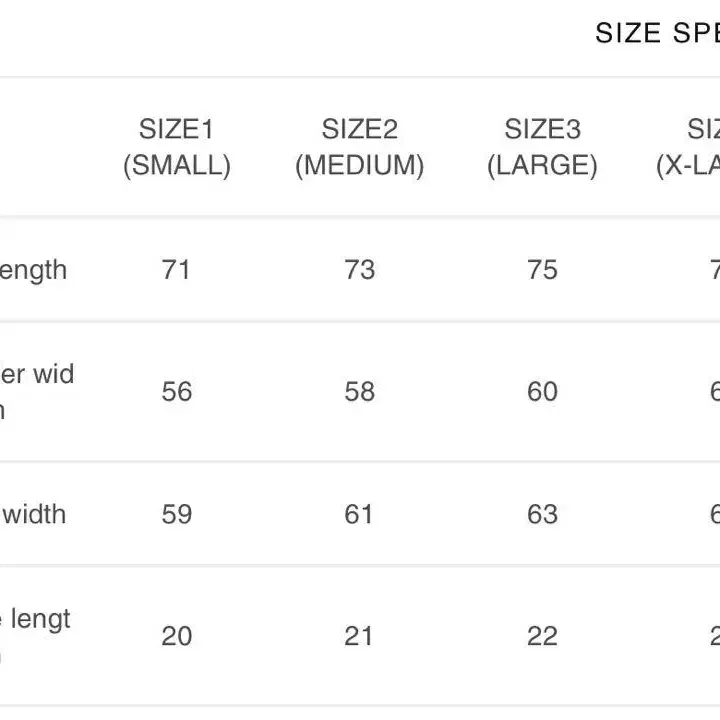Click the MEDIUM shoulder width value 58
Screen dimensions: 720x720
click(359, 391)
